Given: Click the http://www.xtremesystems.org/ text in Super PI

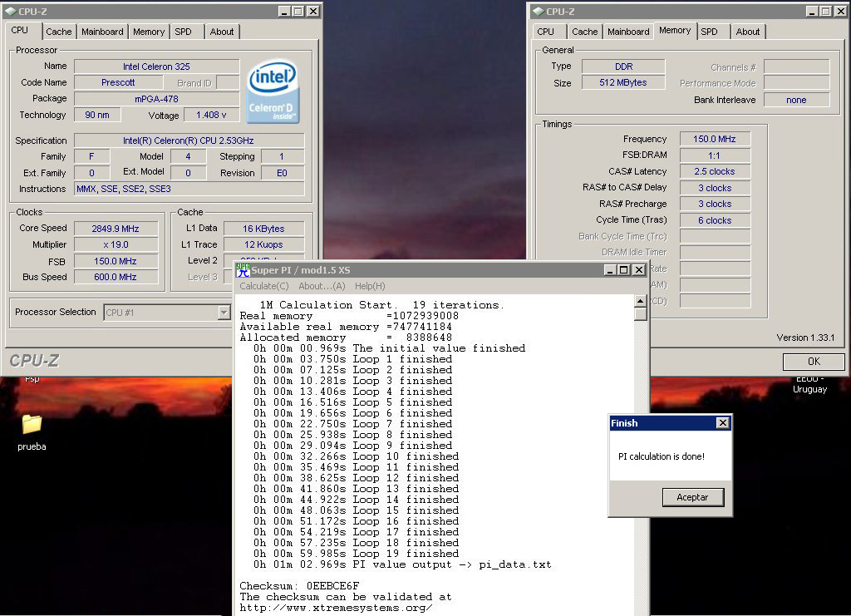Looking at the screenshot, I should pyautogui.click(x=336, y=608).
